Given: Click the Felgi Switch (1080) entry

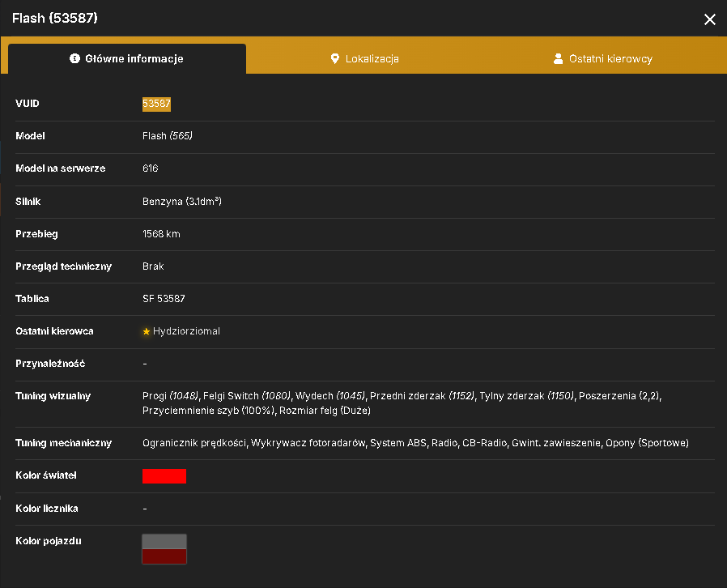Looking at the screenshot, I should (247, 396).
